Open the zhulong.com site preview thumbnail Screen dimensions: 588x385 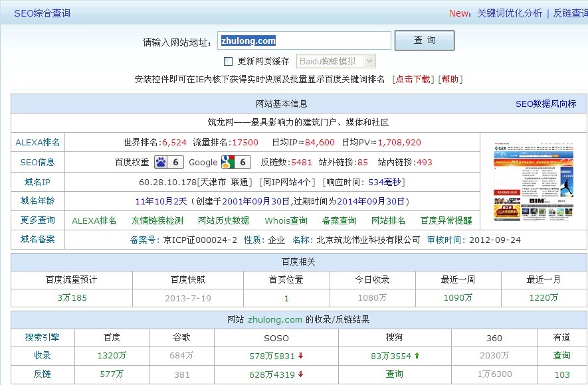534,181
